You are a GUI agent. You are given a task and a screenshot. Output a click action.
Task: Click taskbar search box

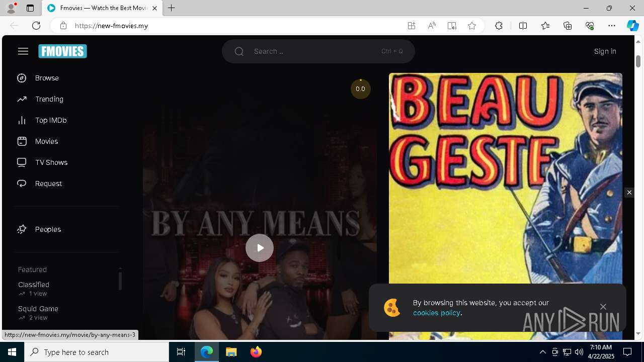click(x=97, y=352)
